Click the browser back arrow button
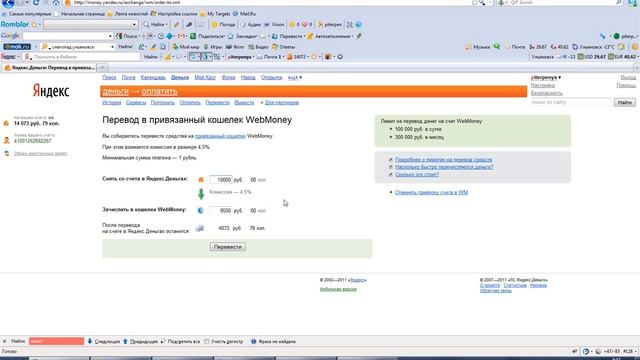 pos(8,3)
